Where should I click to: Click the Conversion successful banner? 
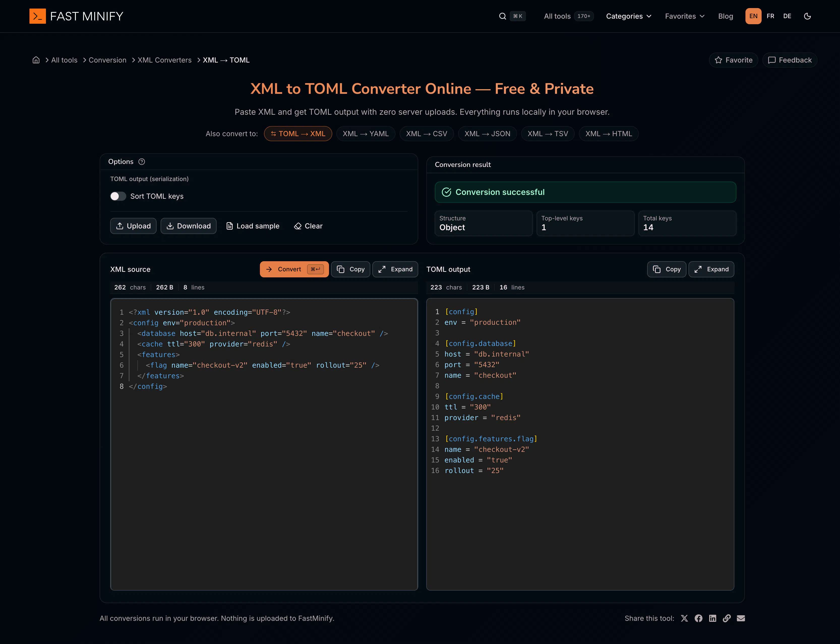(585, 192)
